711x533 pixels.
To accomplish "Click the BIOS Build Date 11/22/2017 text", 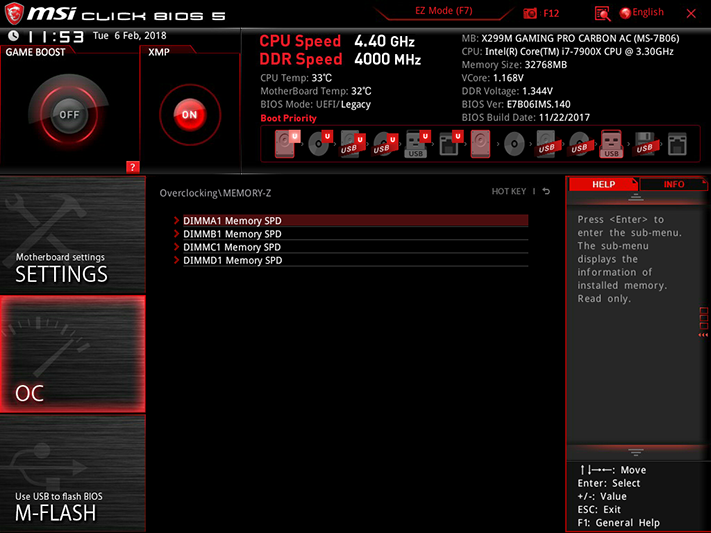I will pyautogui.click(x=526, y=117).
